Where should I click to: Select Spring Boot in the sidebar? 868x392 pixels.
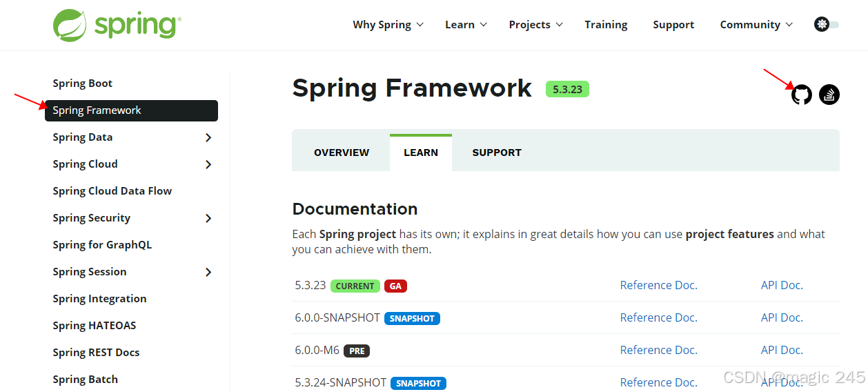tap(82, 84)
